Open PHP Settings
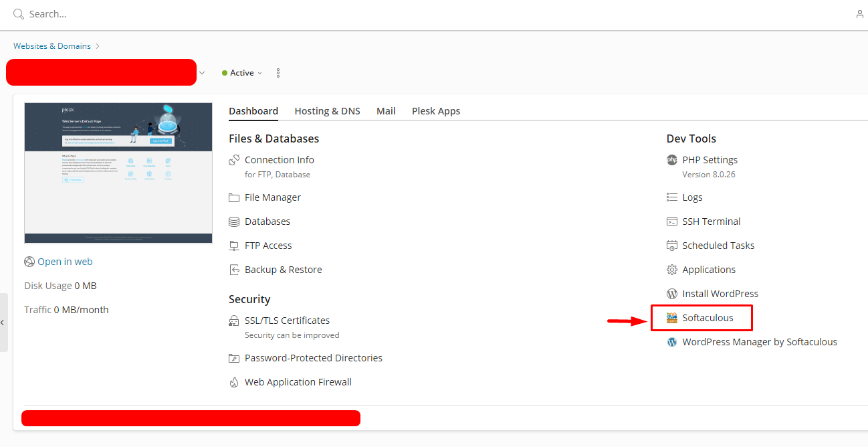 click(x=710, y=160)
